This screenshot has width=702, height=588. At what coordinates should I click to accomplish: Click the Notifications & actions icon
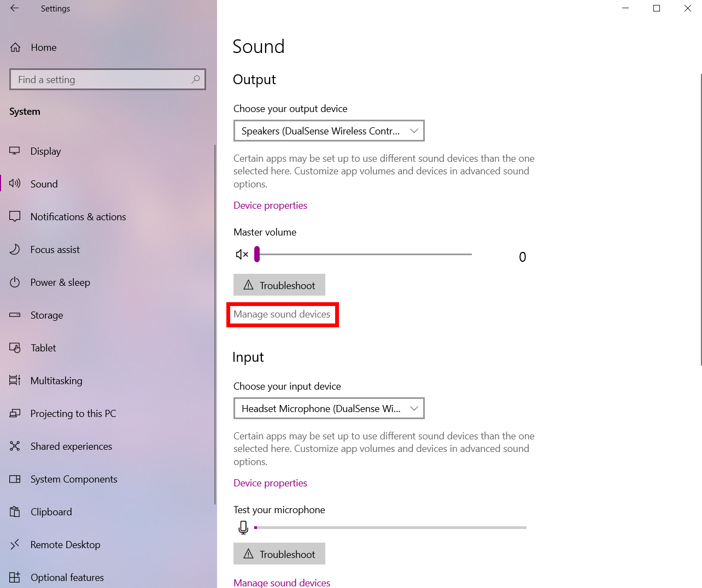tap(15, 216)
